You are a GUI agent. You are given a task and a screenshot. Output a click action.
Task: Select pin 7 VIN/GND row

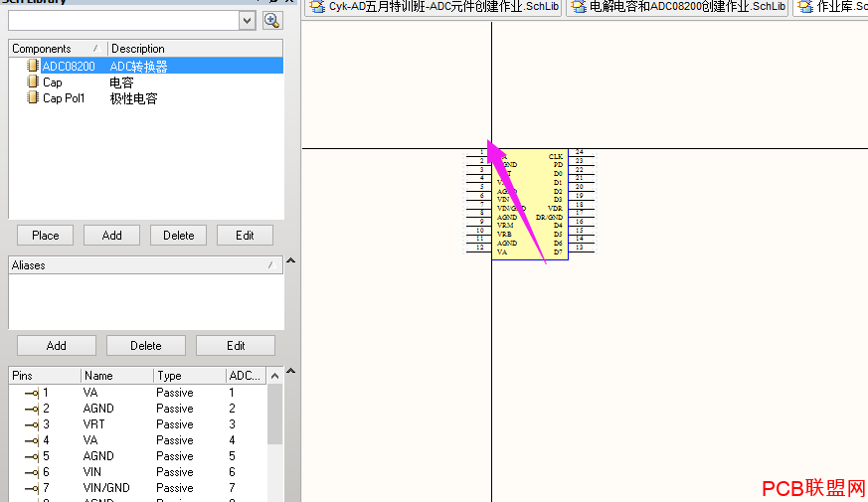pos(138,488)
